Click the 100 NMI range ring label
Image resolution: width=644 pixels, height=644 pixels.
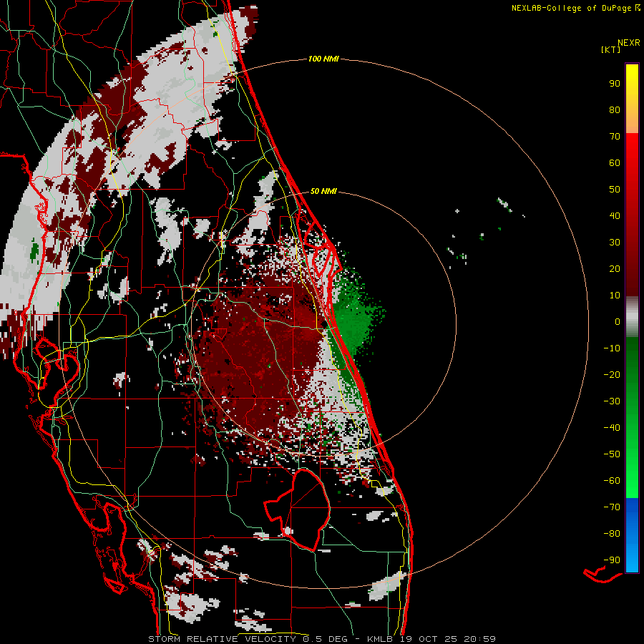point(323,59)
